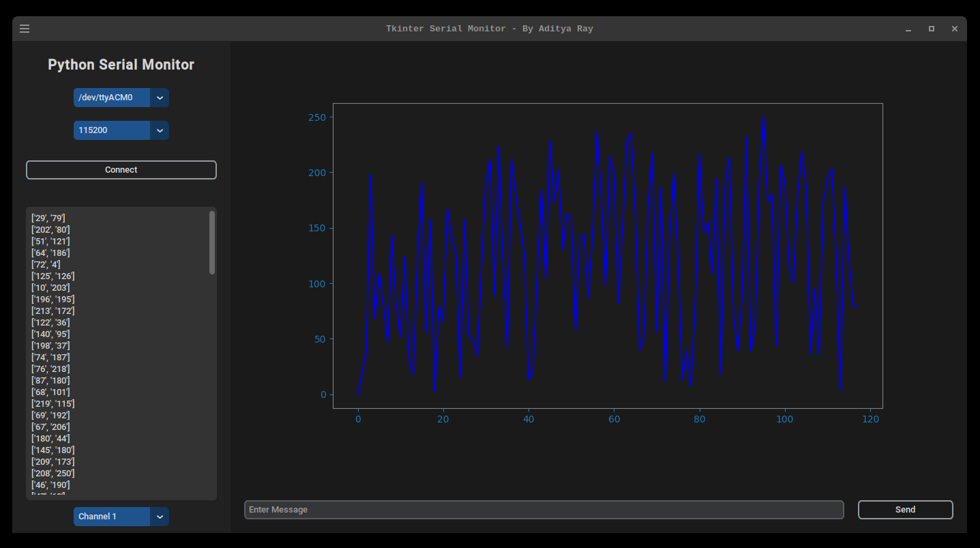The image size is (980, 548).
Task: Click the chevron arrow beside 115200
Action: tap(160, 130)
